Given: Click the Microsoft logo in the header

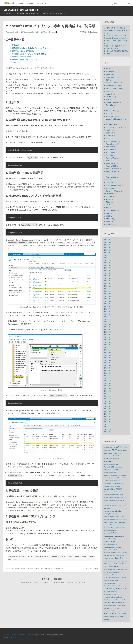Looking at the screenshot, I should (x=9, y=3).
